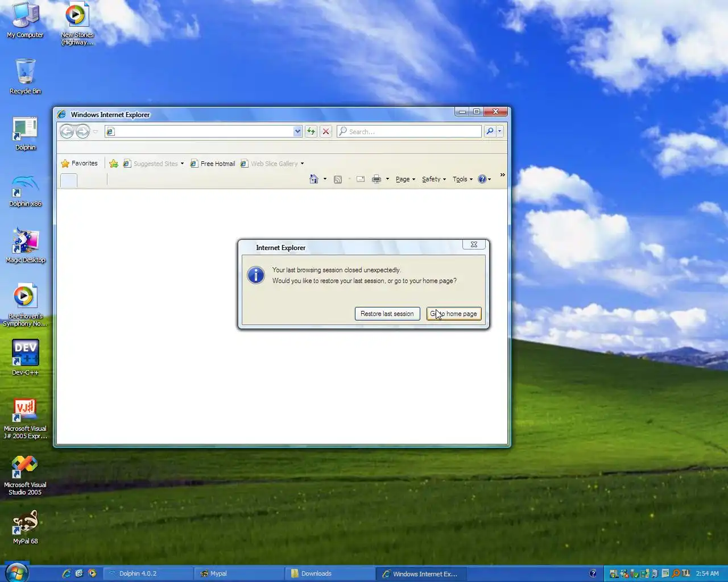The height and width of the screenshot is (582, 728).
Task: Switch to Mypal taskbar button
Action: [239, 573]
